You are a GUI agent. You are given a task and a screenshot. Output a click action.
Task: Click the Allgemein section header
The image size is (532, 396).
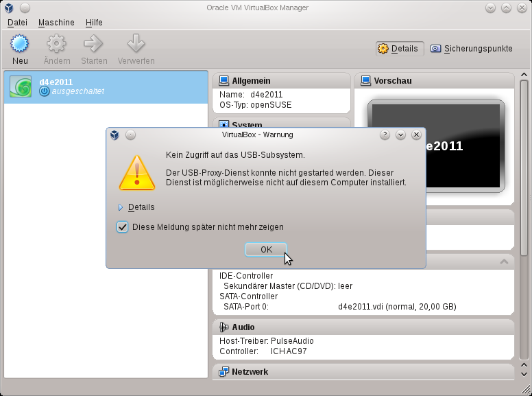(281, 81)
